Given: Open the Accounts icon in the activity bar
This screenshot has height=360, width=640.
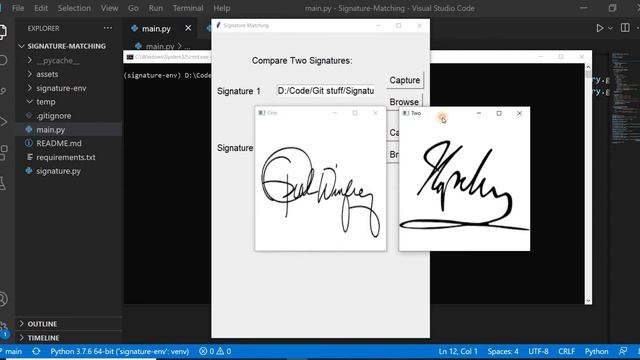Looking at the screenshot, I should tap(3, 299).
